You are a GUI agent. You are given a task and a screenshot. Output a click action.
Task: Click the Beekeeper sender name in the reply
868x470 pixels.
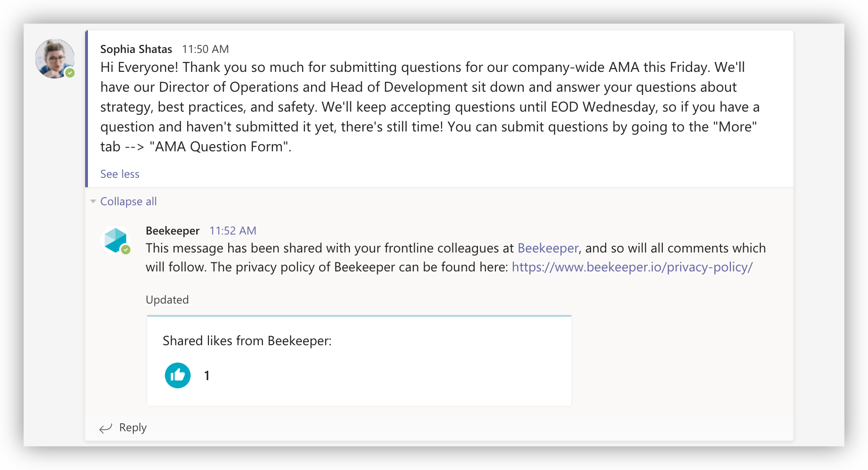(x=173, y=231)
